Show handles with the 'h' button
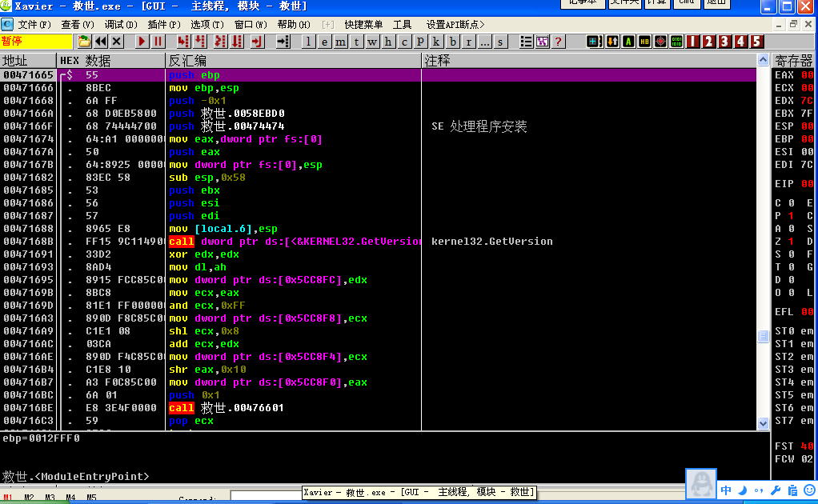 tap(388, 42)
